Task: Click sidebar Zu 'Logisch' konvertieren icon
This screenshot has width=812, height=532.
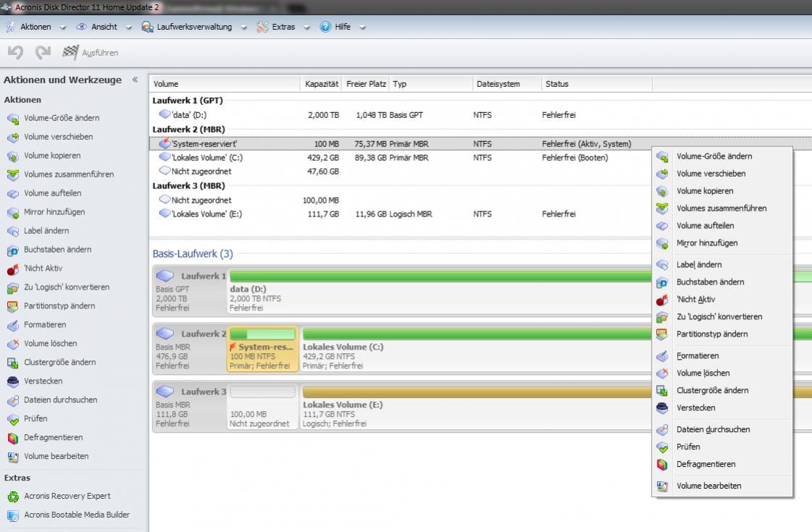Action: (x=13, y=287)
